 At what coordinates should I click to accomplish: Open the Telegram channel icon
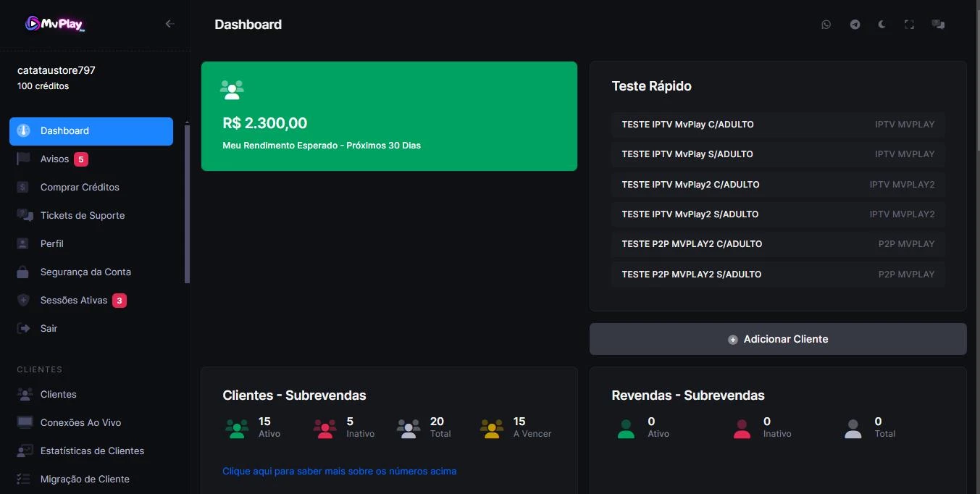click(855, 24)
